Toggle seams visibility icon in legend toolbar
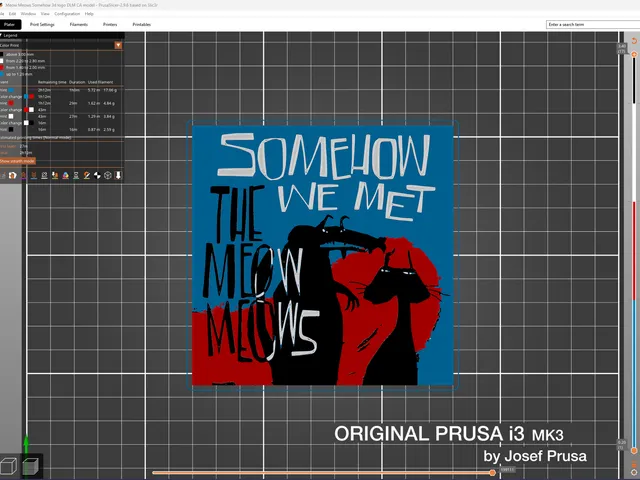The height and width of the screenshot is (480, 640). point(44,175)
